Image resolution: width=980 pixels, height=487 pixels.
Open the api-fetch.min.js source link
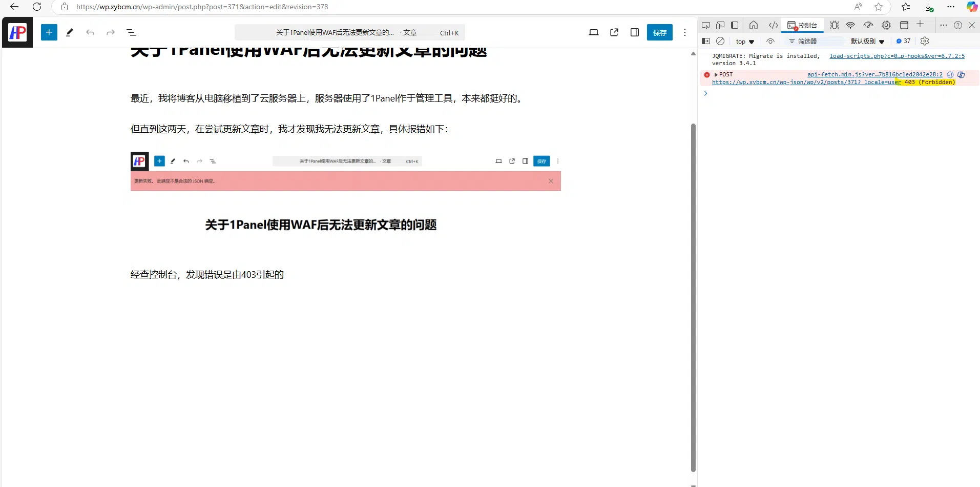pyautogui.click(x=875, y=74)
